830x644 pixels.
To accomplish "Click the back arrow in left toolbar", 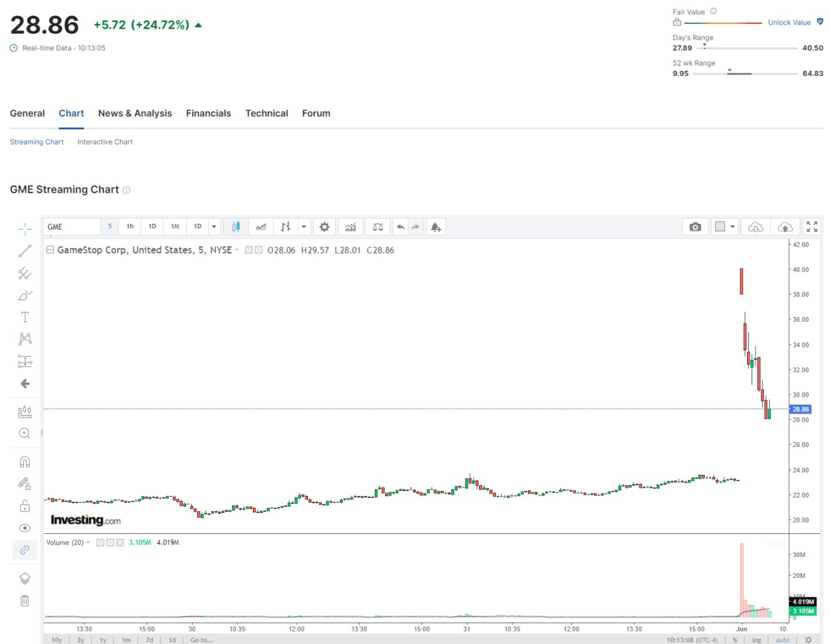I will [x=25, y=383].
